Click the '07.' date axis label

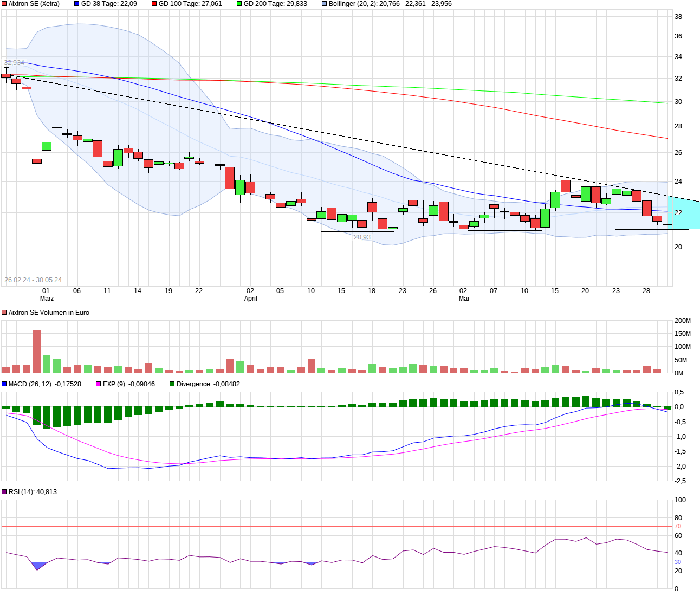coord(494,291)
